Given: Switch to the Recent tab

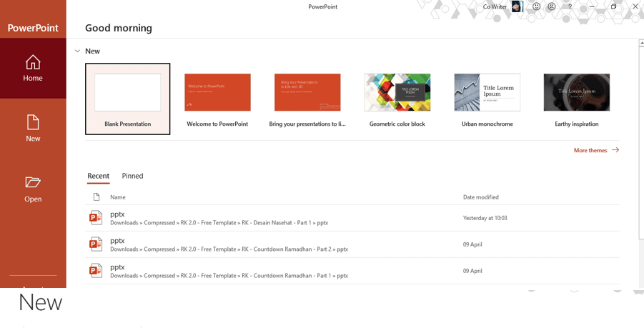Looking at the screenshot, I should point(98,176).
